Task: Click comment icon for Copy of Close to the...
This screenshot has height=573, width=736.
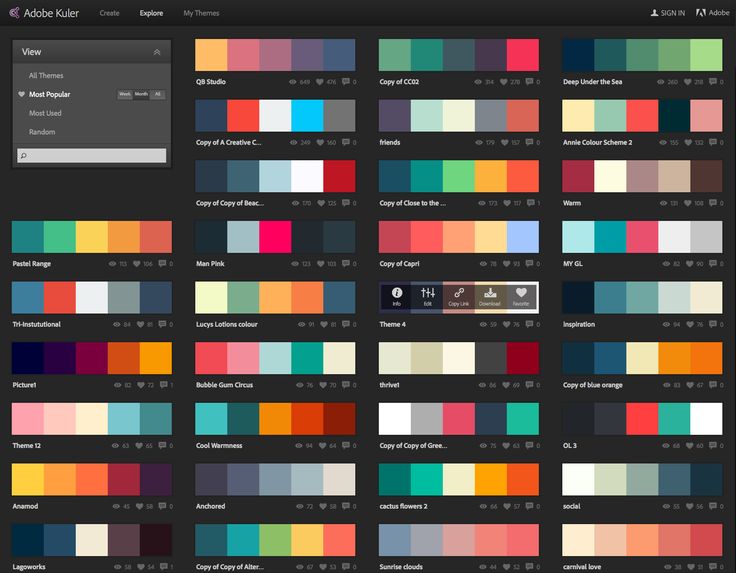Action: [530, 203]
